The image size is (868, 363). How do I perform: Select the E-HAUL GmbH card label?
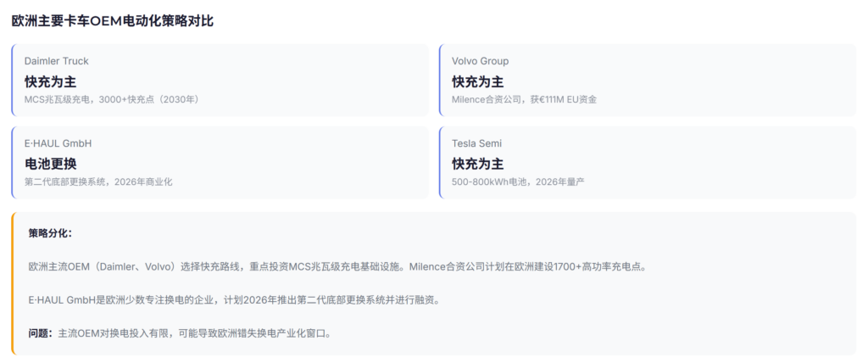tap(58, 143)
